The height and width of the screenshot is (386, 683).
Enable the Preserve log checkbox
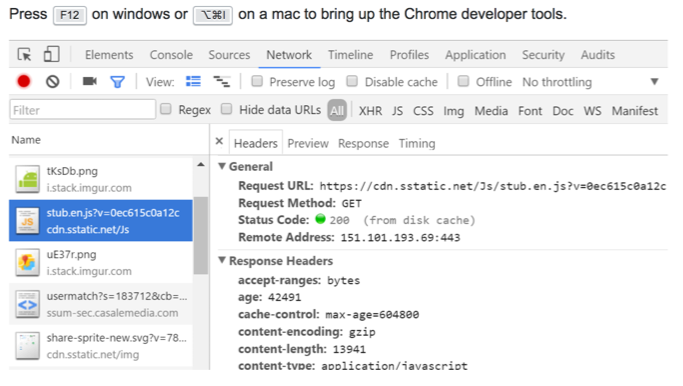pyautogui.click(x=257, y=81)
